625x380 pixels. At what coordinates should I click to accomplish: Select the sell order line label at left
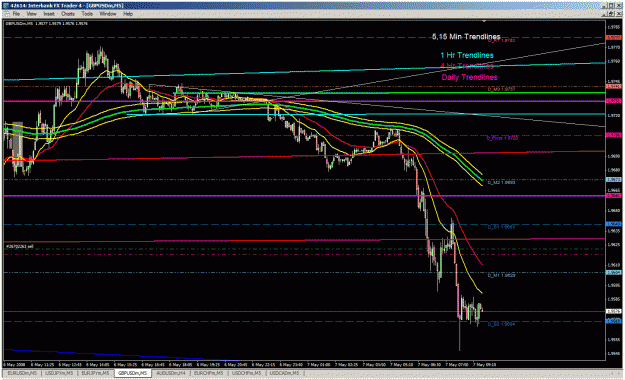tap(20, 246)
